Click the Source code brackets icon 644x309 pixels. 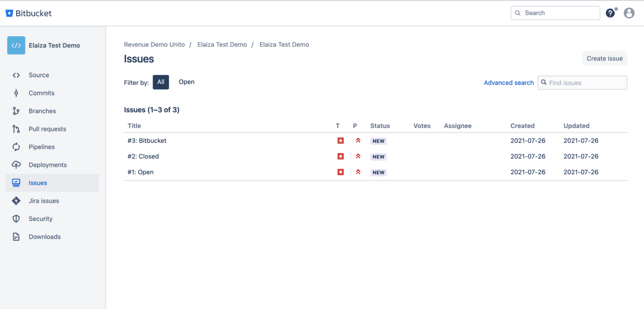tap(16, 75)
